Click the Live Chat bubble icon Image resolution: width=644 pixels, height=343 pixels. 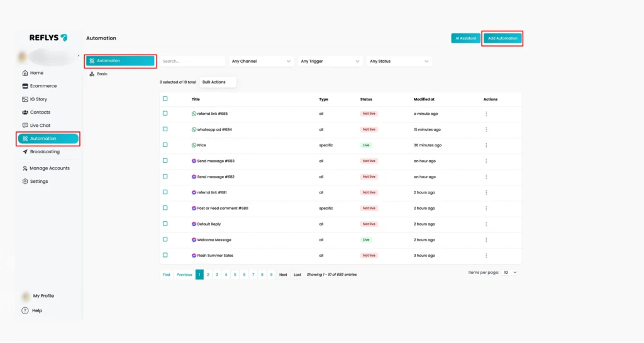pyautogui.click(x=25, y=126)
